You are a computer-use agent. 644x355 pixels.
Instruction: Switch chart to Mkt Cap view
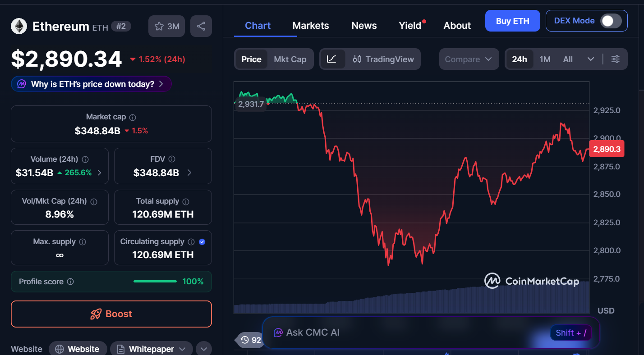click(290, 59)
